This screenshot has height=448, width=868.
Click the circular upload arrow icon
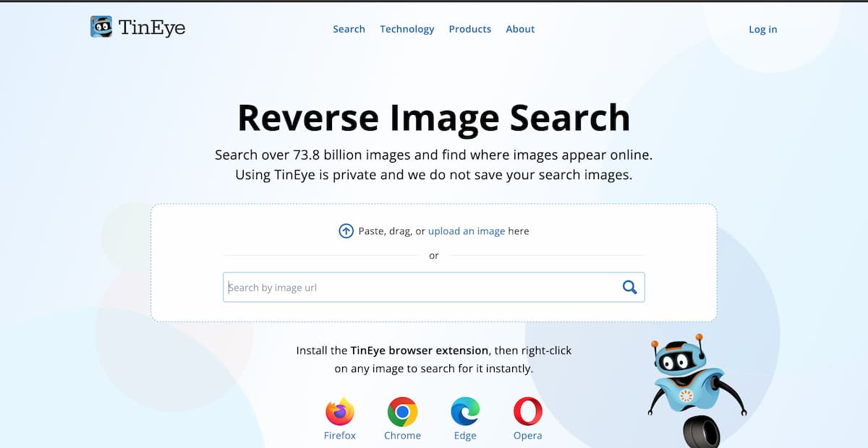[x=346, y=231]
